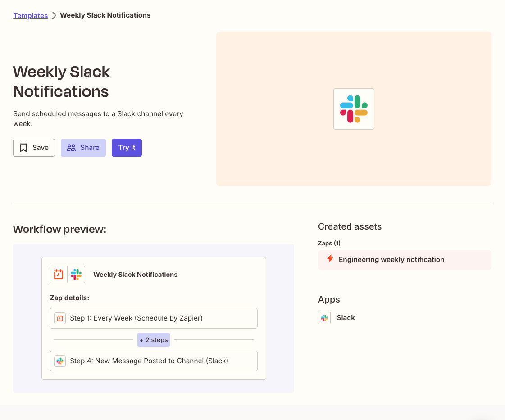The height and width of the screenshot is (420, 505).
Task: Click the Slack link in the Apps section
Action: point(346,317)
